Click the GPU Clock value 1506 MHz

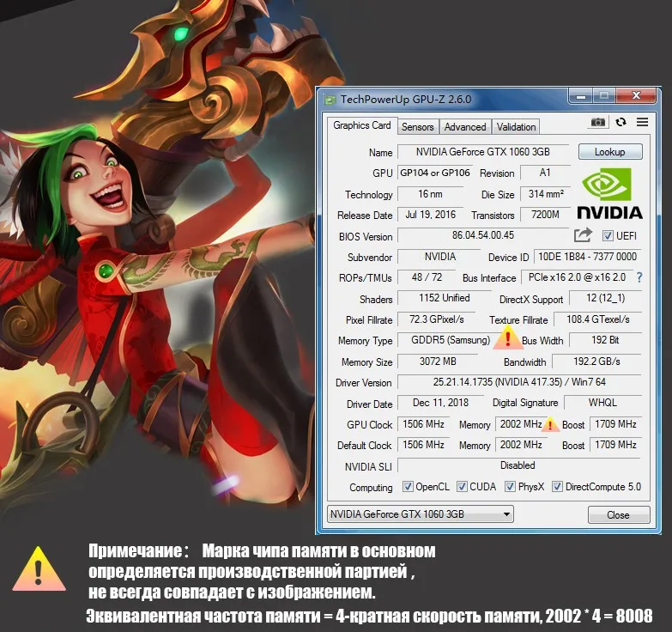click(x=423, y=423)
